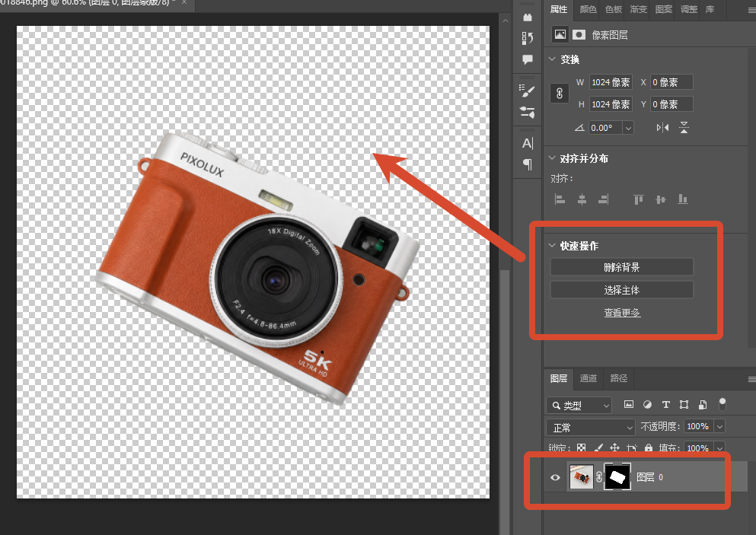Open the 不透明度 opacity slider dropdown
This screenshot has height=535, width=756.
(720, 426)
